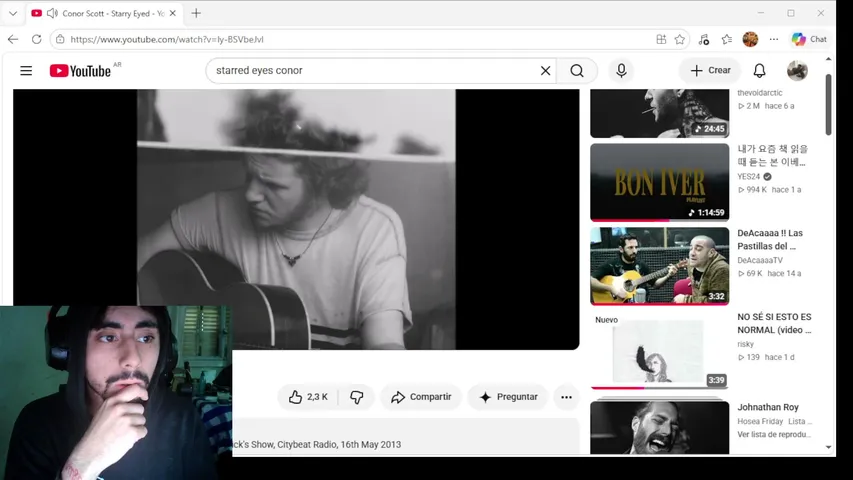Open the browser profile avatar

pyautogui.click(x=750, y=39)
